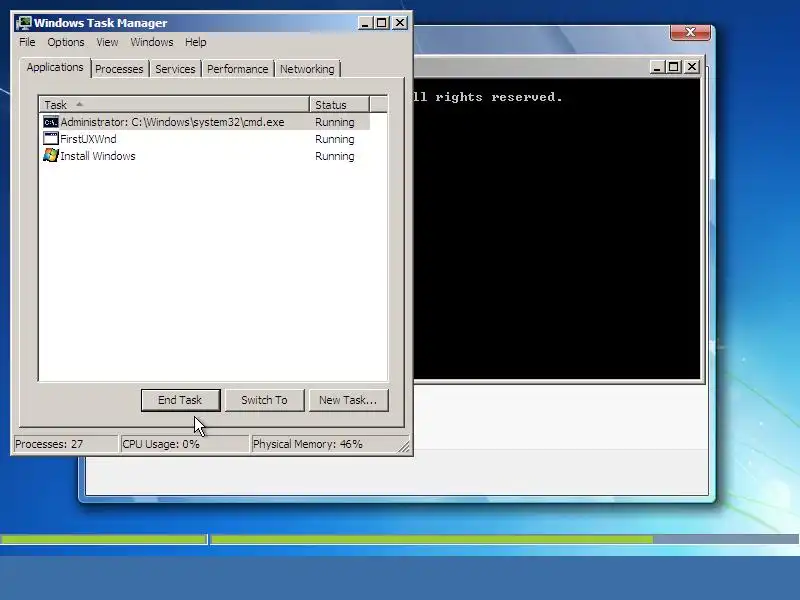Click the first setup progress bar segment
Viewport: 800px width, 600px height.
104,539
